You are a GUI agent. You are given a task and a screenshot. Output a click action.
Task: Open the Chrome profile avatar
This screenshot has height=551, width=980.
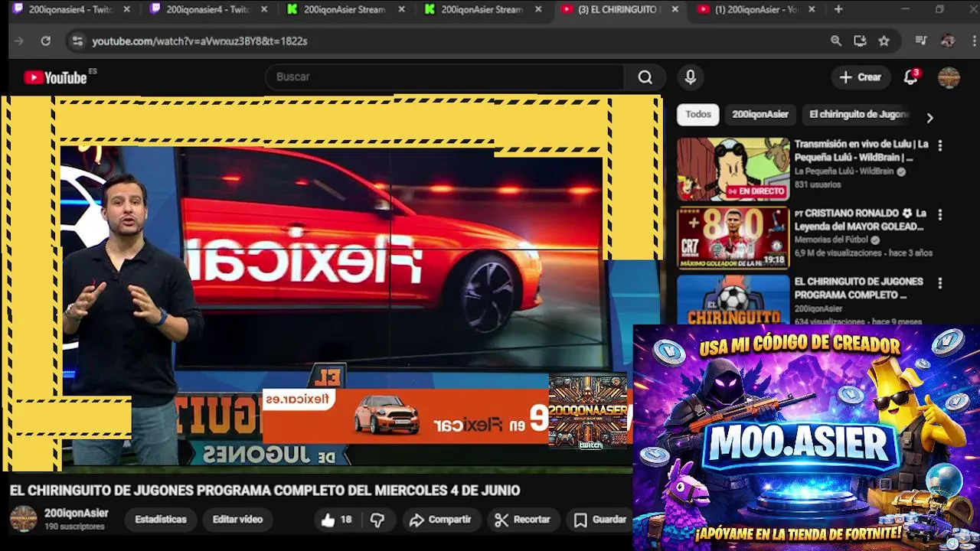coord(948,41)
